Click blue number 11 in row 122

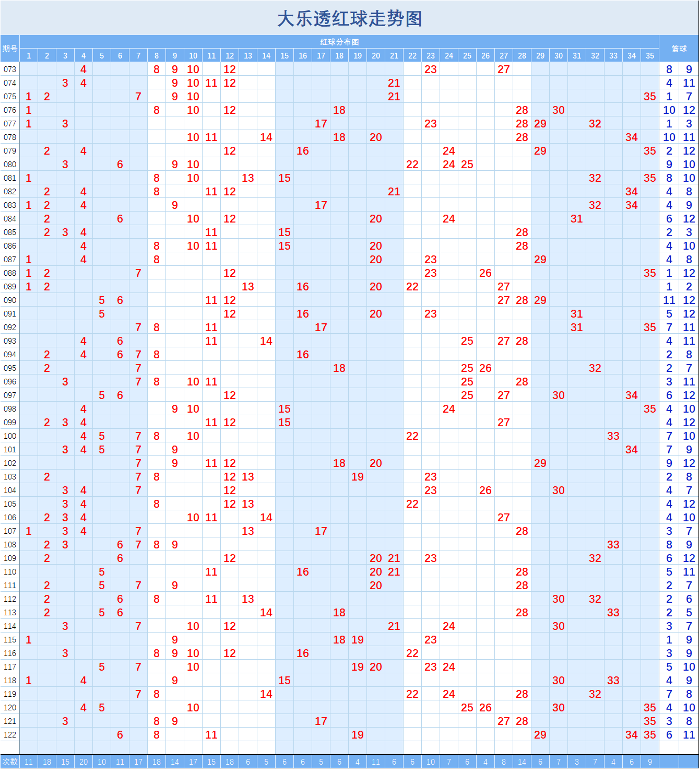click(689, 735)
